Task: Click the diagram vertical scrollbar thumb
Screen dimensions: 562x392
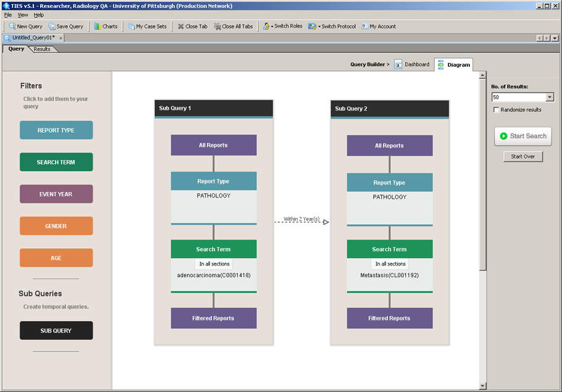Action: pos(482,175)
